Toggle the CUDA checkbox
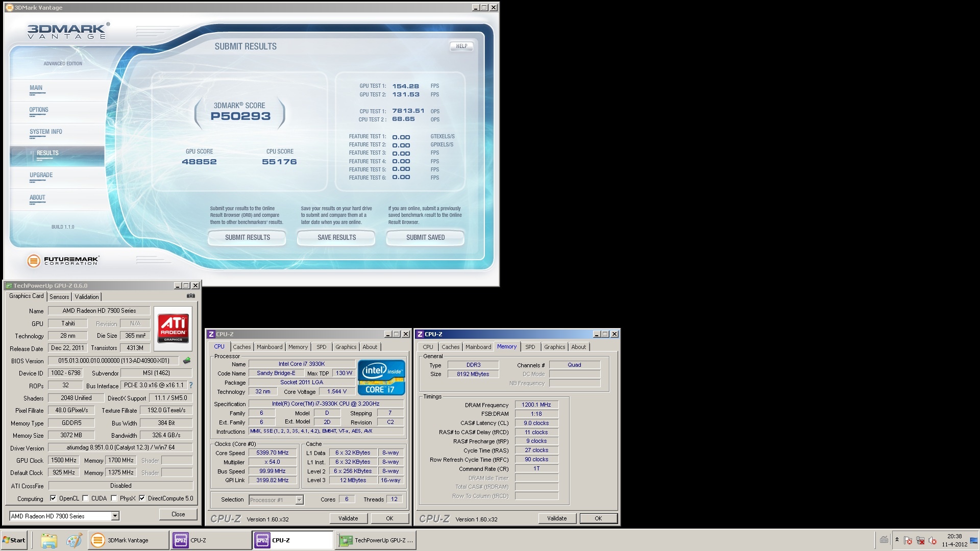The image size is (980, 551). 85,498
